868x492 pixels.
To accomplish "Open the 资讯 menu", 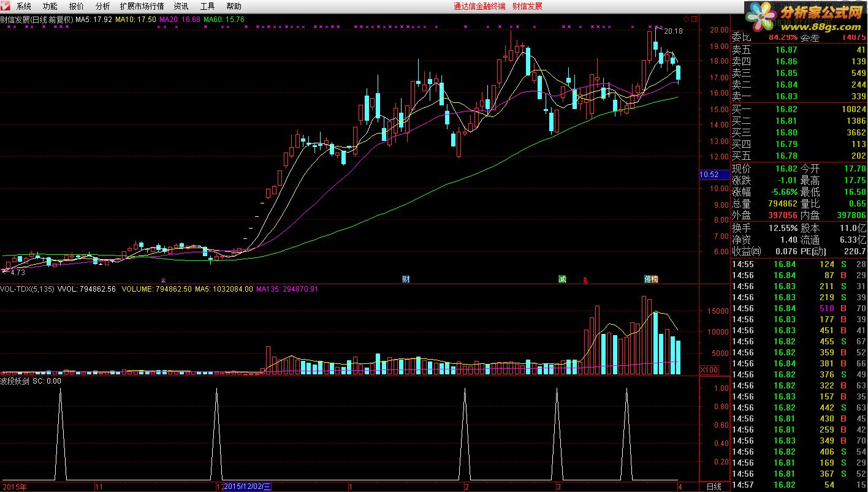I will [x=181, y=7].
